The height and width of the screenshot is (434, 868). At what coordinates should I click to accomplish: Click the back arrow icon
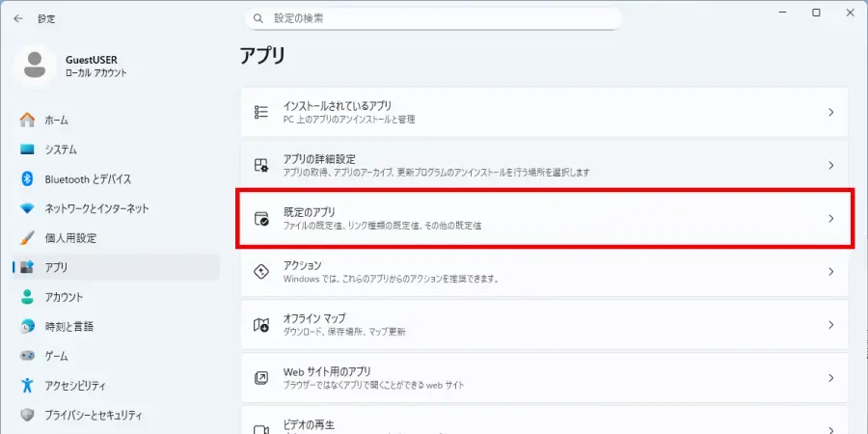[x=18, y=18]
